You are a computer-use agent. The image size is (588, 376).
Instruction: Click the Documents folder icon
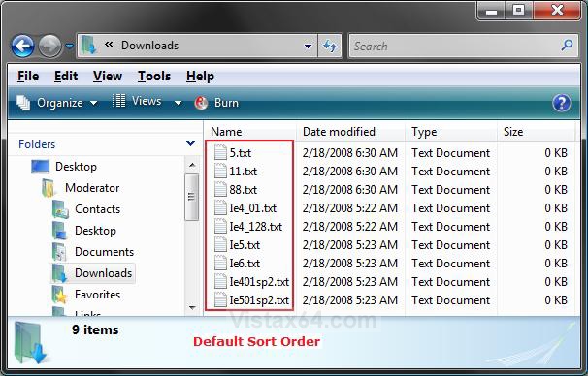(x=59, y=252)
